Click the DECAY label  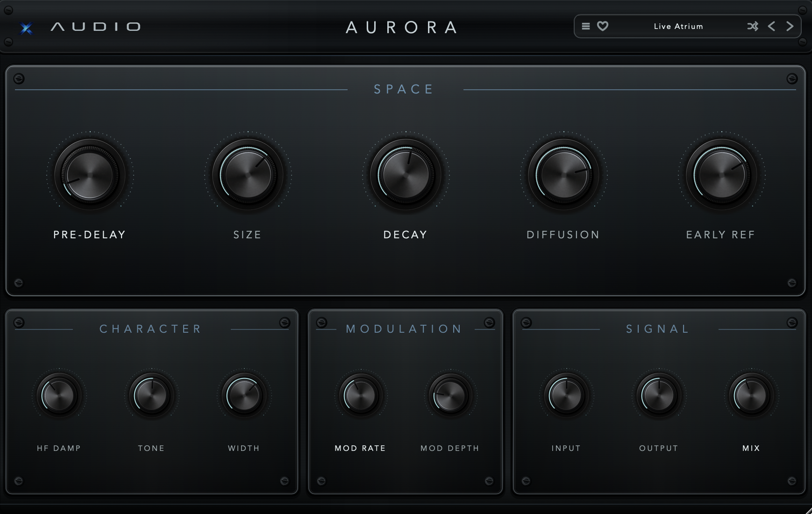coord(406,235)
